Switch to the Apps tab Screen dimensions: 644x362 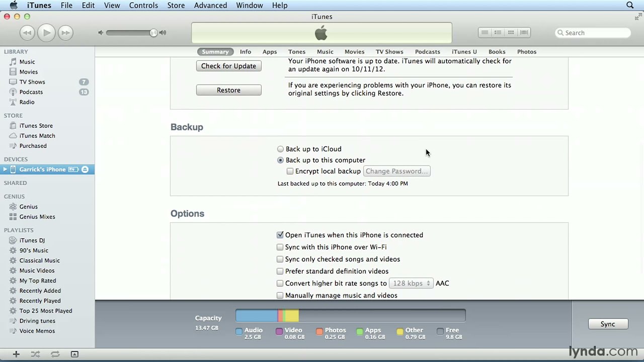(270, 52)
